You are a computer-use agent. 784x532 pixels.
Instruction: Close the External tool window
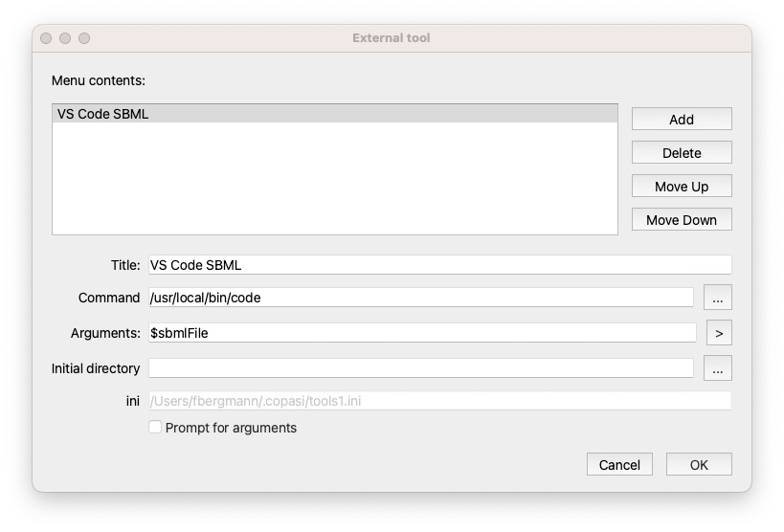[x=46, y=38]
